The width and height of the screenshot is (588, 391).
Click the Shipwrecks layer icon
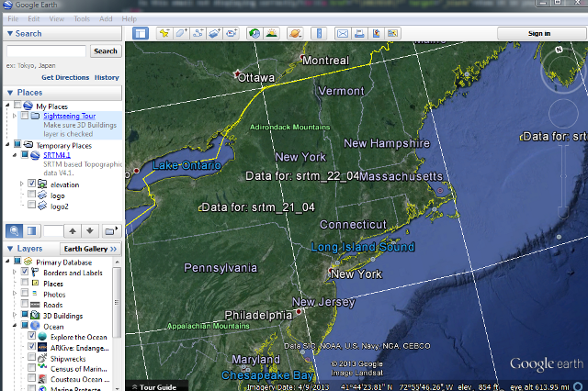[42, 358]
